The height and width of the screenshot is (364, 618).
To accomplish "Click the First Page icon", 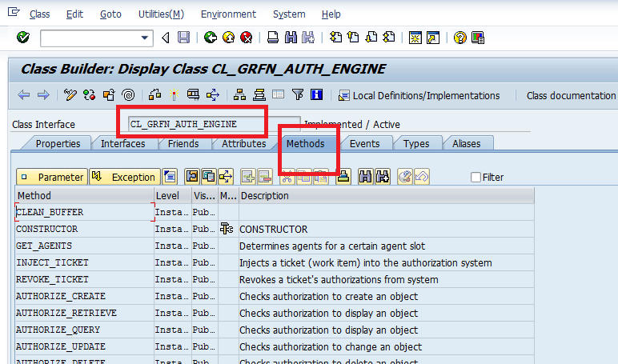I will tap(335, 38).
